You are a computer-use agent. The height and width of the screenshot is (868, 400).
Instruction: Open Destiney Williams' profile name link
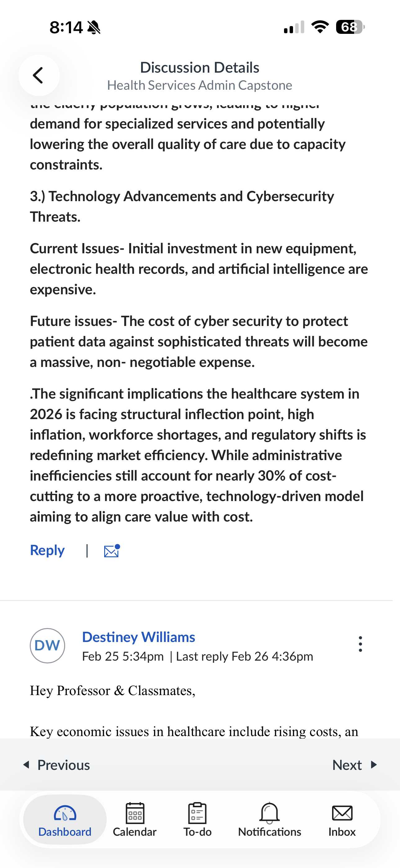point(139,637)
